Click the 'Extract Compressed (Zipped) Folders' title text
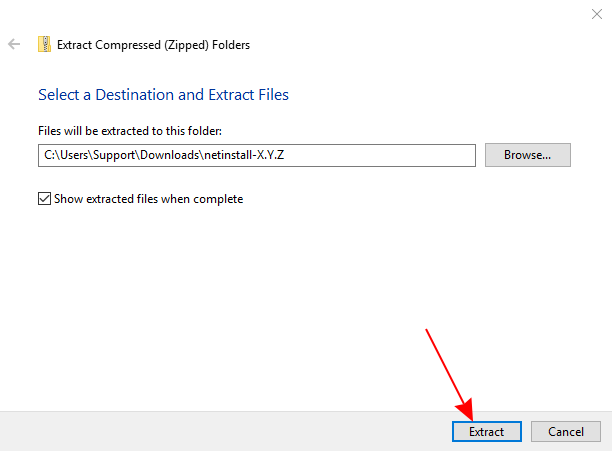612x451 pixels. [x=153, y=45]
